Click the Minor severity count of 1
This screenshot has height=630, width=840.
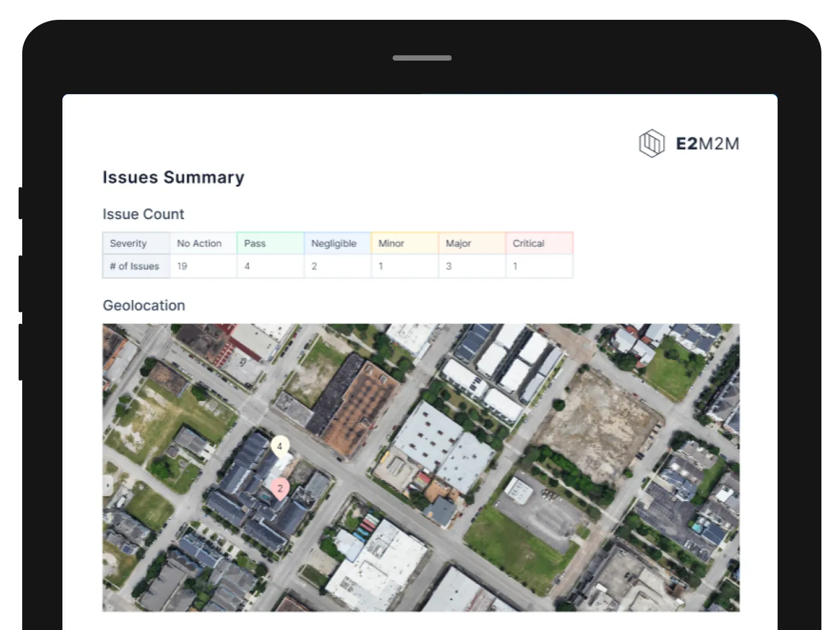pyautogui.click(x=381, y=266)
